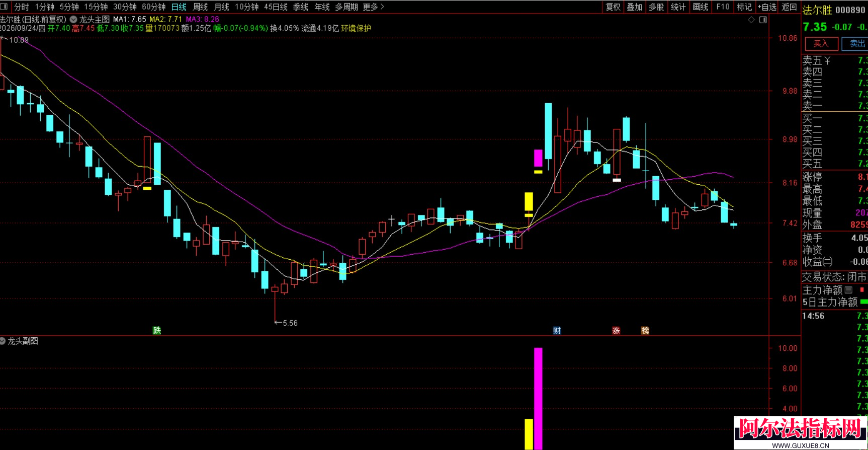
Task: Click the 叠加 overlay button
Action: coord(635,7)
